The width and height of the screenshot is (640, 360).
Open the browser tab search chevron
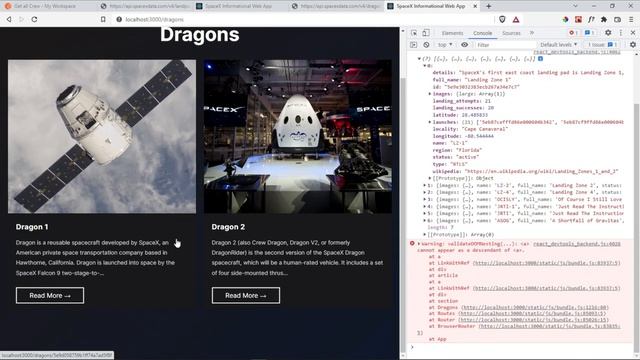(575, 6)
